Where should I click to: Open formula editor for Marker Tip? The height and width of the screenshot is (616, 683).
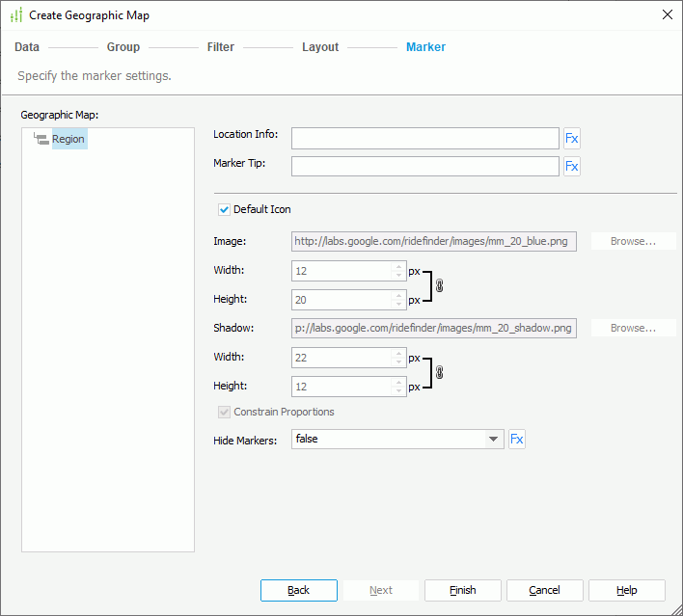572,167
